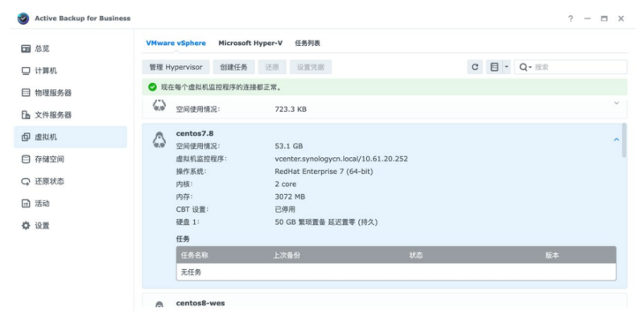
Task: Click the green connection status check icon
Action: 152,87
